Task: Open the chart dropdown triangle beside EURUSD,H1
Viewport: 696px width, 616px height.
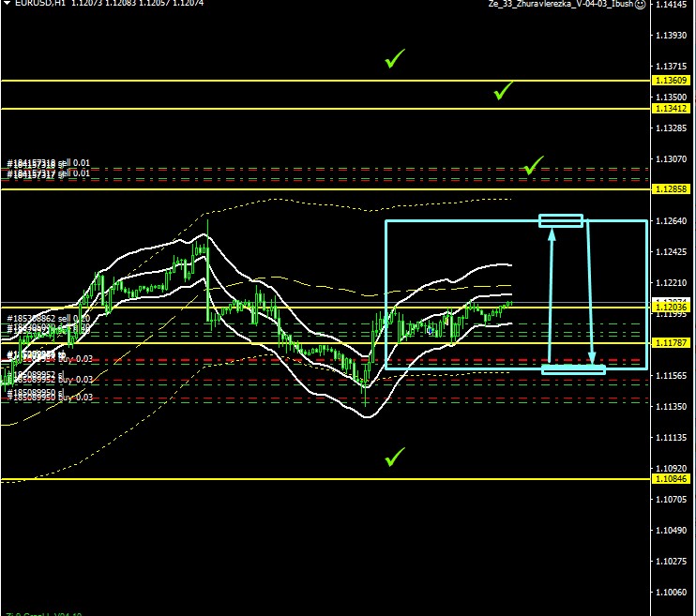Action: pos(7,3)
